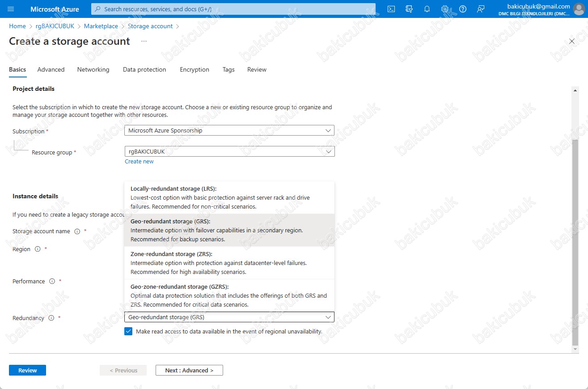Select Zone-redundant storage (ZRS) option
Viewport: 588px width, 389px height.
(229, 263)
